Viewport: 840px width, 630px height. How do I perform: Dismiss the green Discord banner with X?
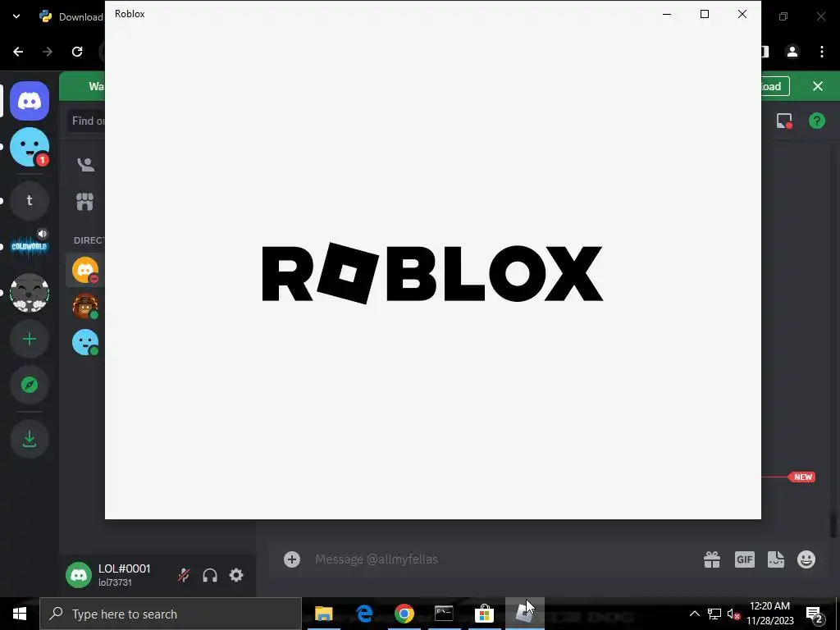pyautogui.click(x=818, y=86)
